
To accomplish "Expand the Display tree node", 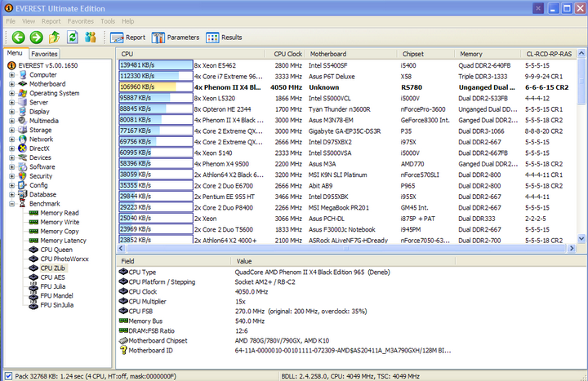I will (x=12, y=111).
